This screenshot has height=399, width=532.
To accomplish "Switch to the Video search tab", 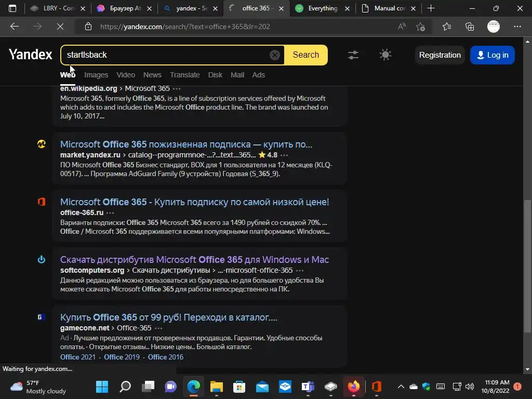I will (x=126, y=75).
